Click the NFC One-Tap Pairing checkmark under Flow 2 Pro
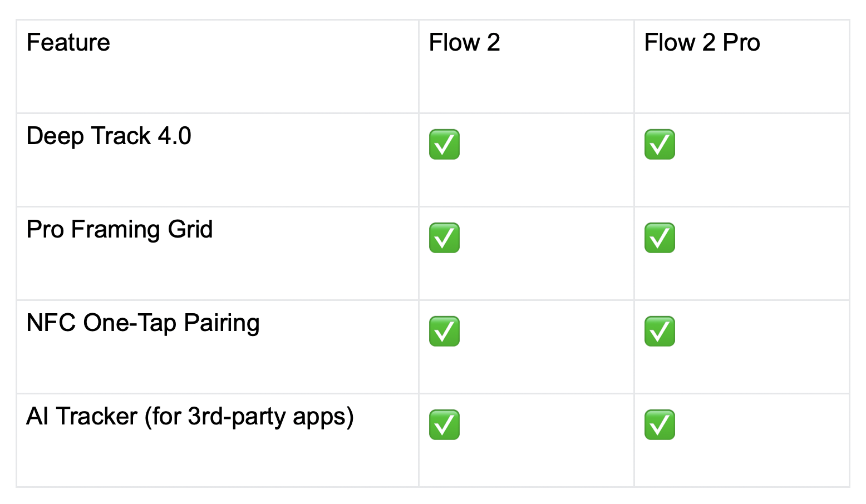866x504 pixels. click(x=660, y=332)
